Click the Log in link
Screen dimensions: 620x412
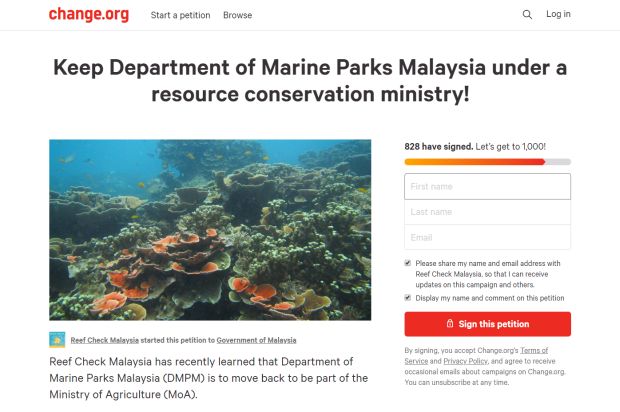(558, 15)
